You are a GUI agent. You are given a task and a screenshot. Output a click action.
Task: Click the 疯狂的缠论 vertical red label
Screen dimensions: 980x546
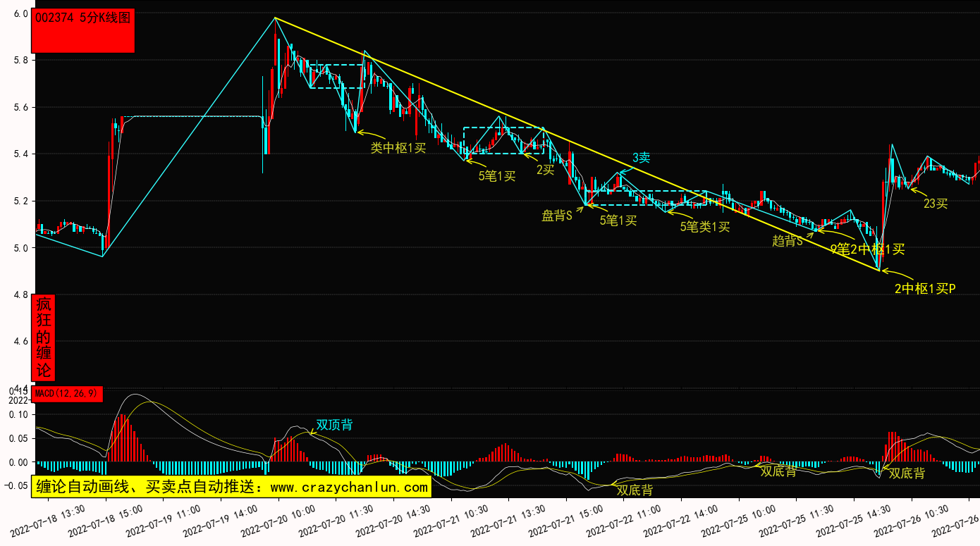(44, 337)
